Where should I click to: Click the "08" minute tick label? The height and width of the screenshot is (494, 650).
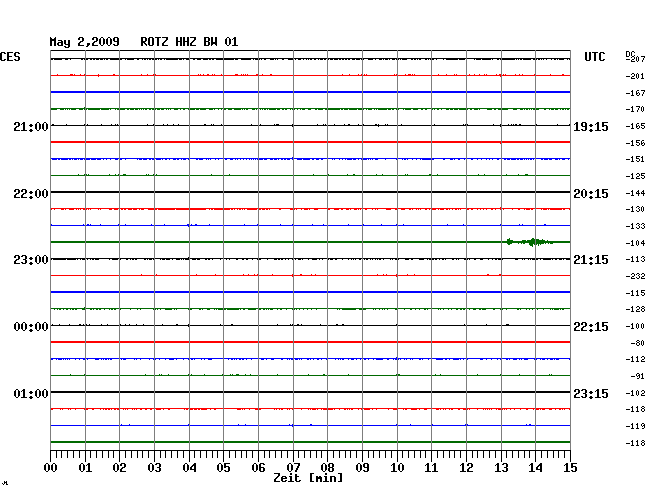327,468
